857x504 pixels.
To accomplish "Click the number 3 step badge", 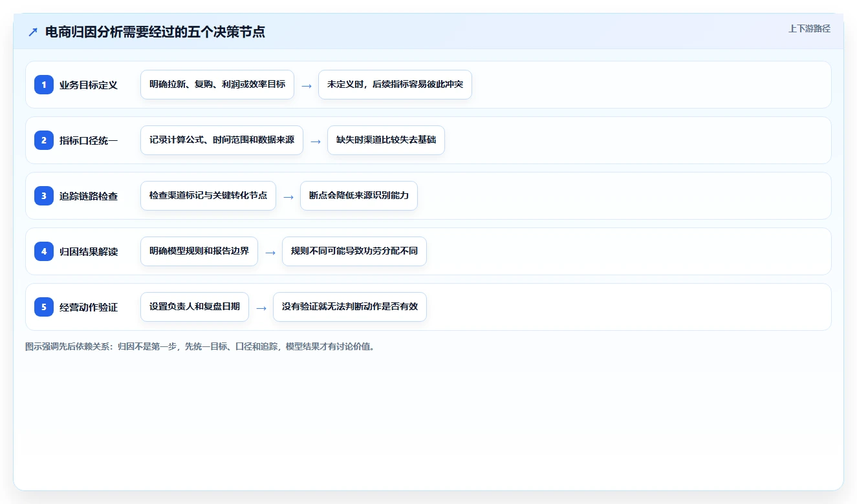I will pos(44,196).
